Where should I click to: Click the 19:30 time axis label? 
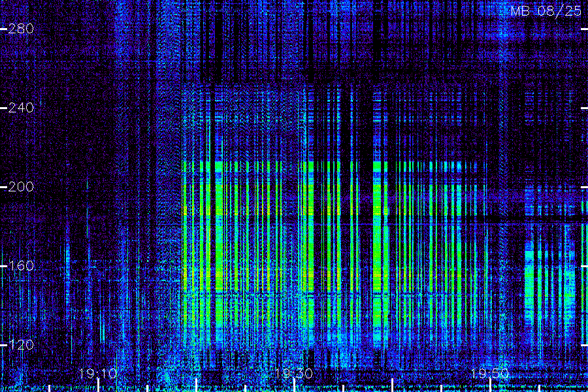[x=294, y=373]
